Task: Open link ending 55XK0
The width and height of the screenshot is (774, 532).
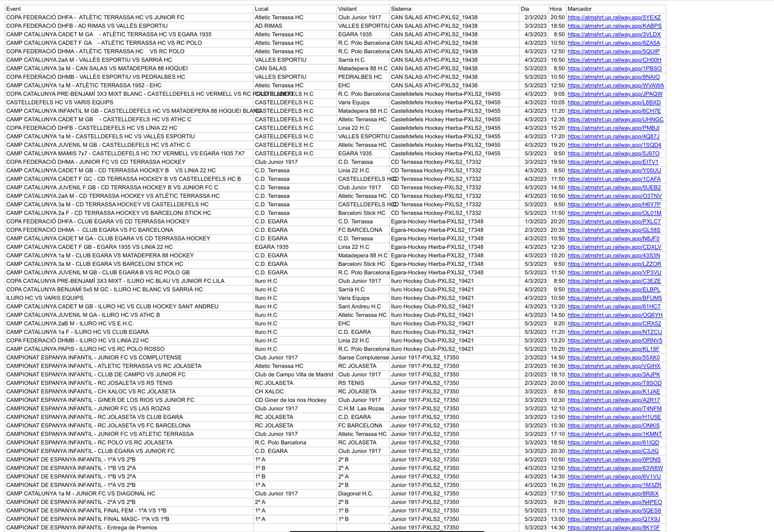Action: point(614,358)
